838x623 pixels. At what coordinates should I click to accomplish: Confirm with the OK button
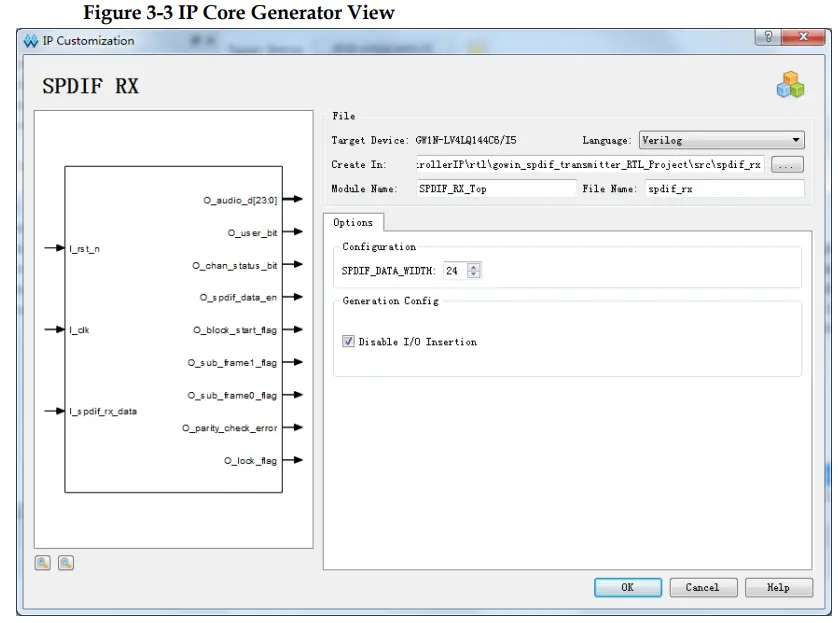click(x=628, y=587)
